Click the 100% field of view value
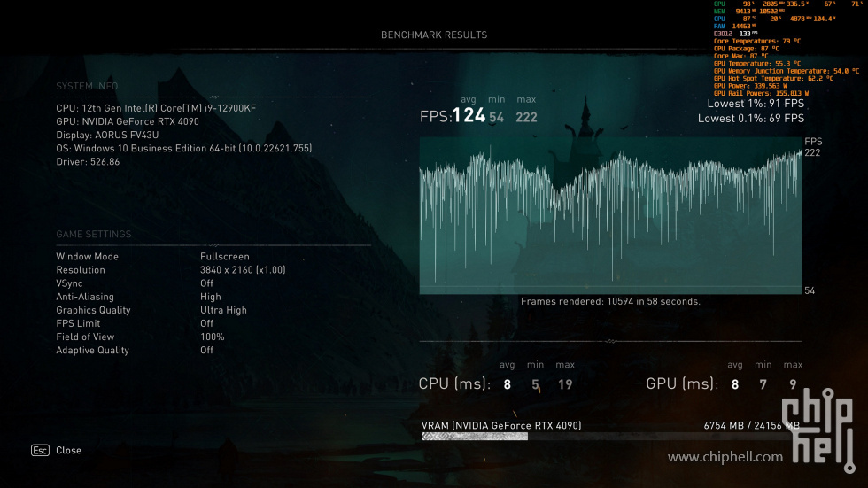The width and height of the screenshot is (868, 488). click(213, 337)
